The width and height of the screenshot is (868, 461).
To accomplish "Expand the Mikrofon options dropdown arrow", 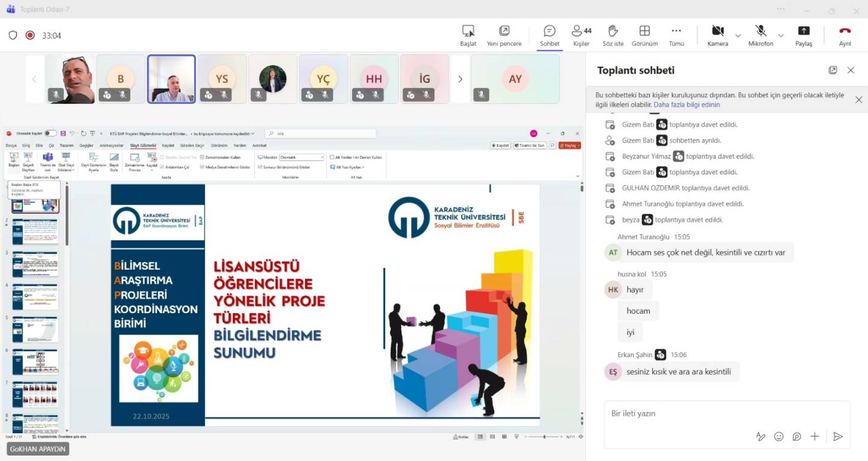I will click(x=781, y=36).
